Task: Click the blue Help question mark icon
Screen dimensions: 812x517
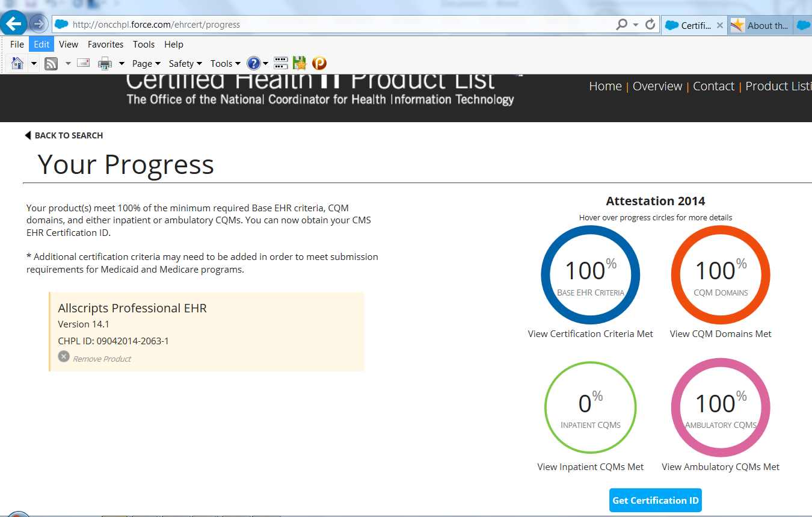Action: click(x=254, y=63)
